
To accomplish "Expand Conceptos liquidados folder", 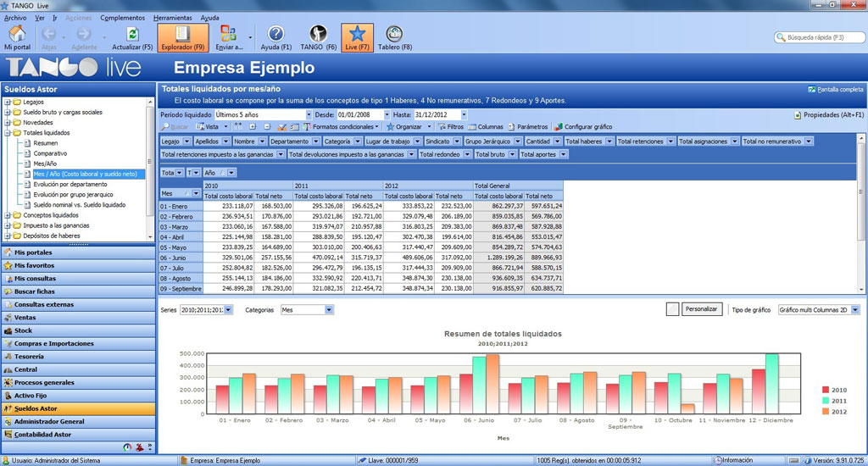I will point(8,215).
